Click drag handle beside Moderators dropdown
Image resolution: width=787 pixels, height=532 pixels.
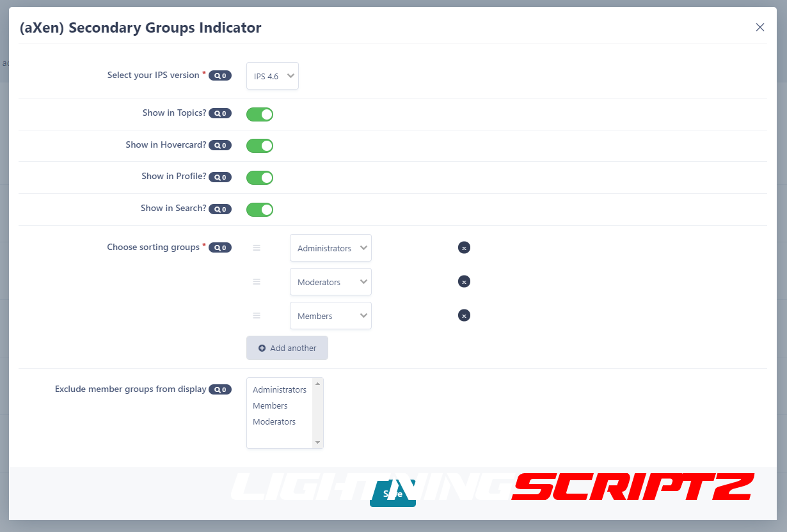point(257,281)
